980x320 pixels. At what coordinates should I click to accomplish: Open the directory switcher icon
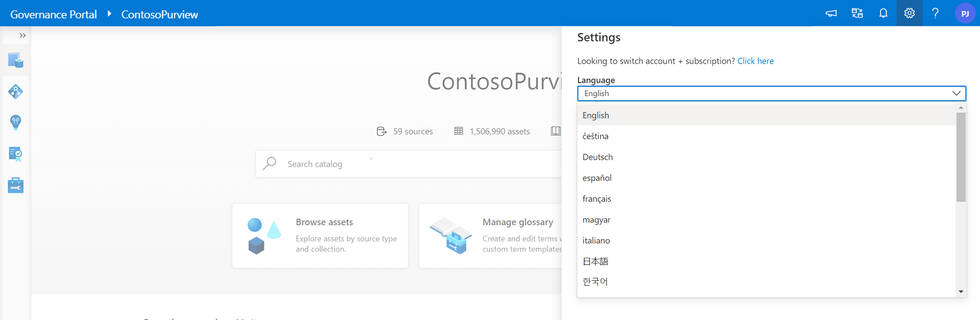[858, 13]
